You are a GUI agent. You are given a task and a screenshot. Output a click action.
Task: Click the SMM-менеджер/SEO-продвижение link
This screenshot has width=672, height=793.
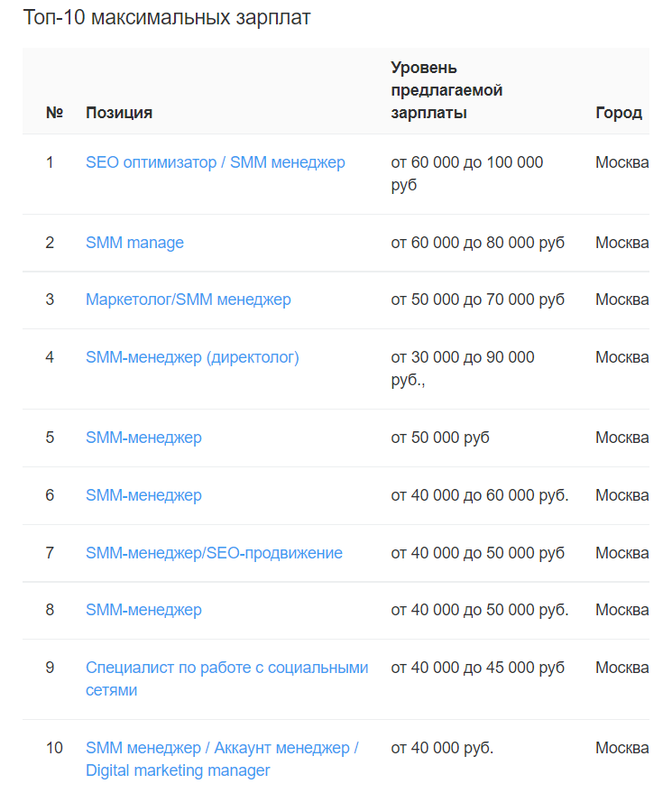[214, 553]
